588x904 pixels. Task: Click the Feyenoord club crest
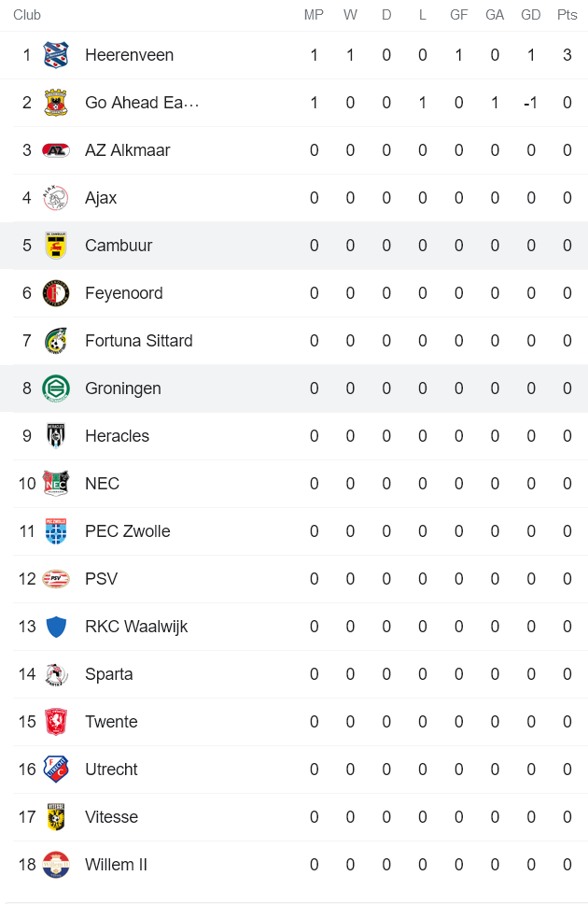click(x=56, y=293)
